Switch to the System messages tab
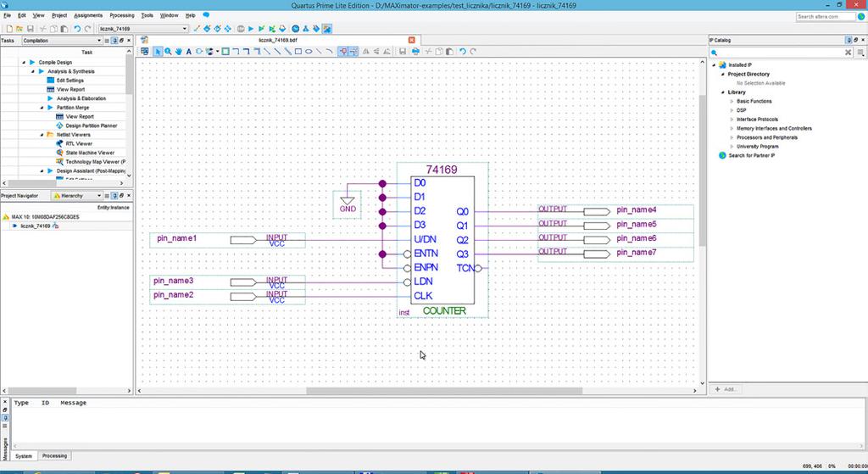 tap(23, 455)
